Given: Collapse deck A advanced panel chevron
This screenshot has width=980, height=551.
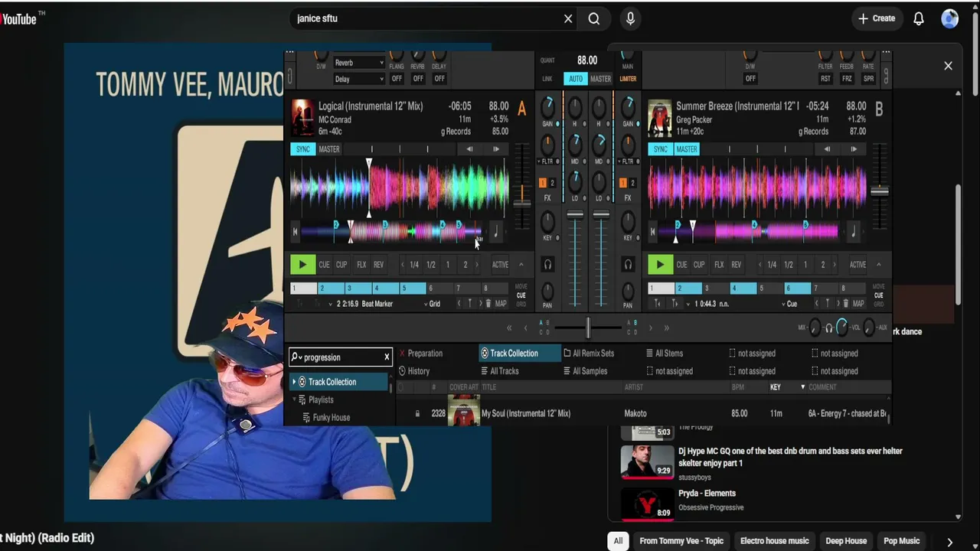Looking at the screenshot, I should click(521, 265).
